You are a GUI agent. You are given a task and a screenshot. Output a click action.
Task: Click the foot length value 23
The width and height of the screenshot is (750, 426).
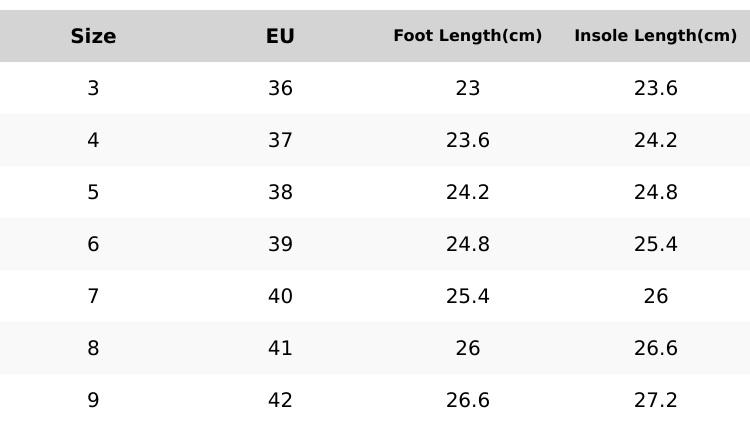[x=467, y=89]
